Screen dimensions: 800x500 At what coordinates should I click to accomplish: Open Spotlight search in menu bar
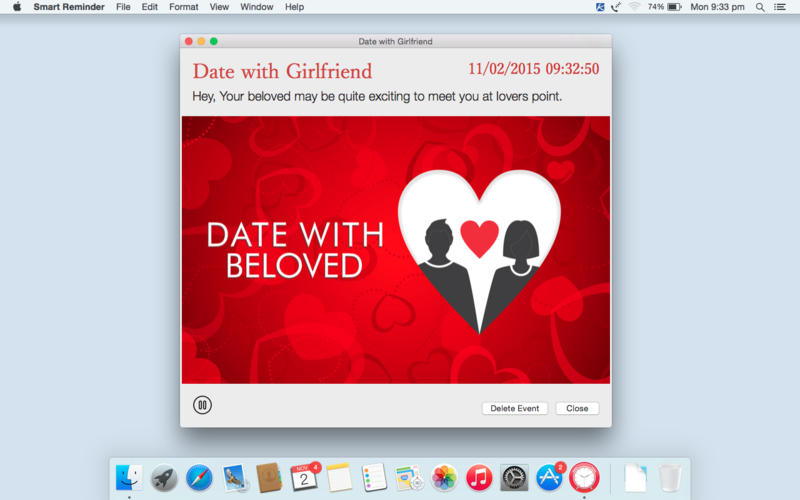coord(760,7)
